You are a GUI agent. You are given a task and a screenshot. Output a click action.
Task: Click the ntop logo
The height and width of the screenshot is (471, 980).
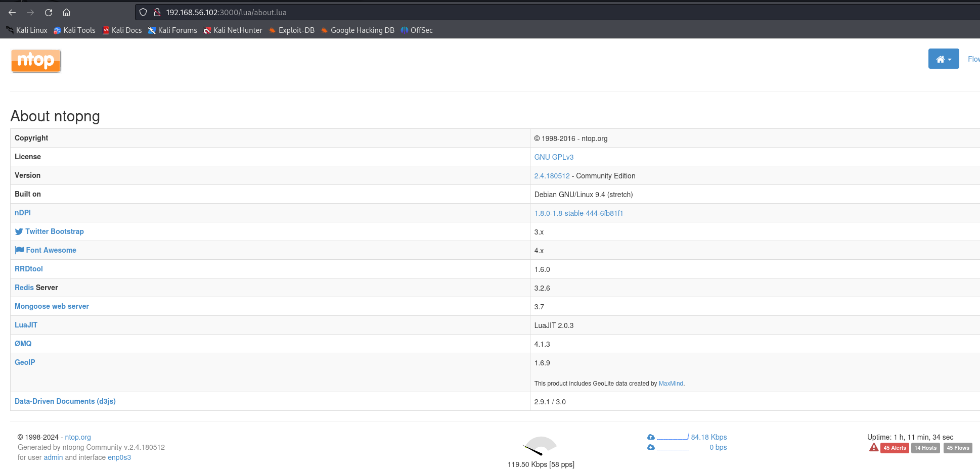coord(36,61)
